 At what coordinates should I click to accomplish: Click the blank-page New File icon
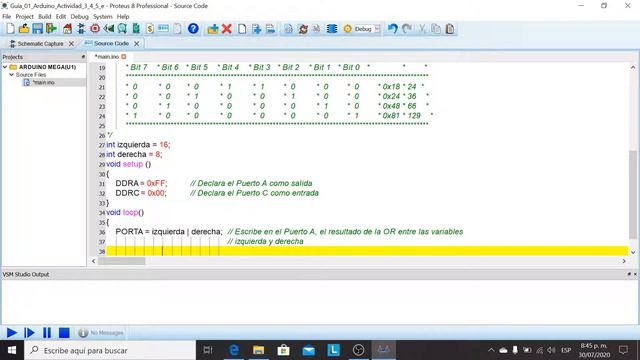(242, 29)
